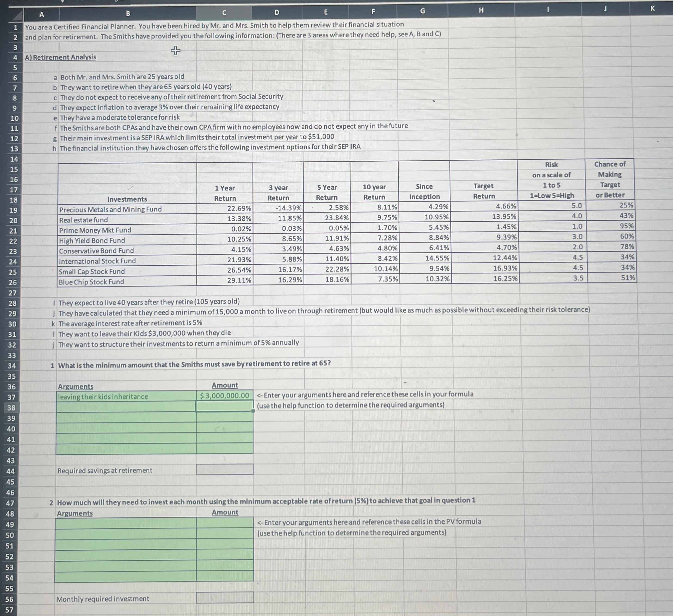Click the fill handle of selected cell
Screen dimensions: 673x616
(253, 411)
